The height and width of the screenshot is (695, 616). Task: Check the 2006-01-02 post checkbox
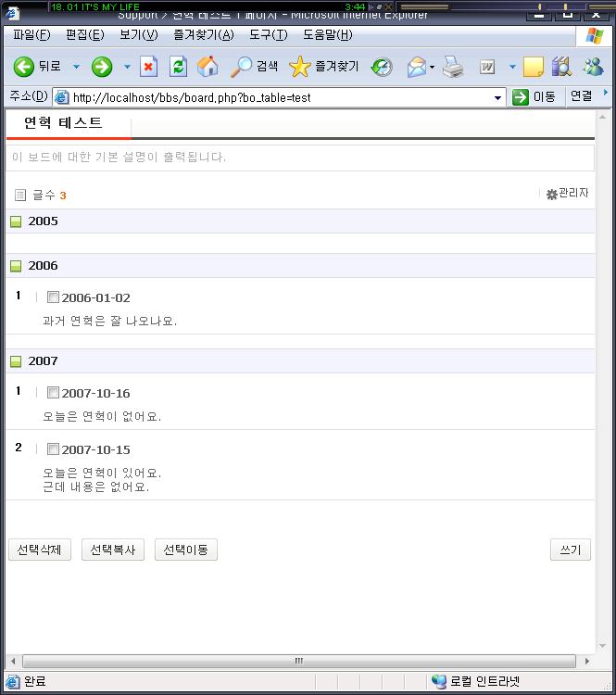[x=53, y=297]
